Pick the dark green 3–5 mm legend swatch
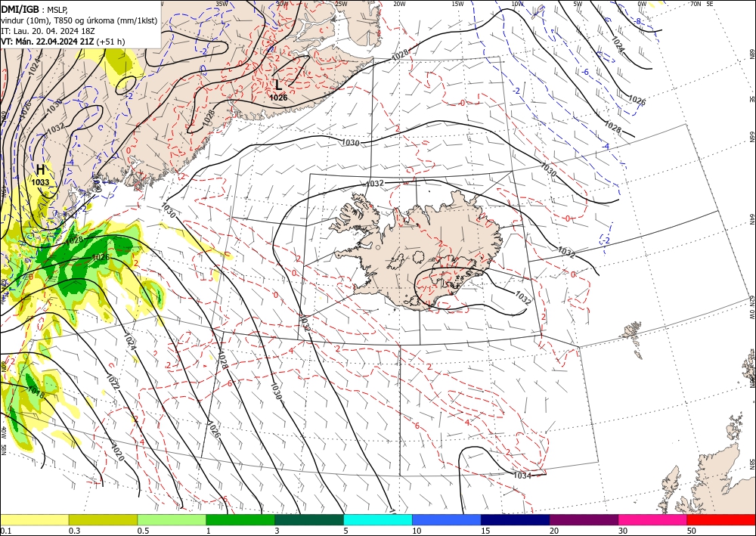The width and height of the screenshot is (756, 536). tap(309, 519)
